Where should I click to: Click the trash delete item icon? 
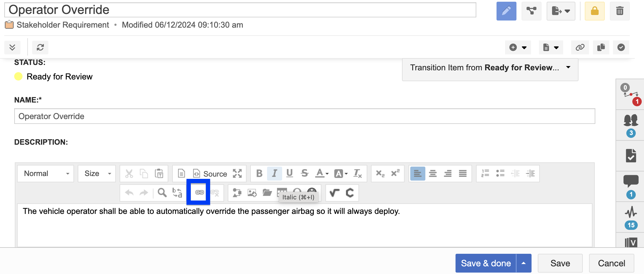(x=620, y=11)
